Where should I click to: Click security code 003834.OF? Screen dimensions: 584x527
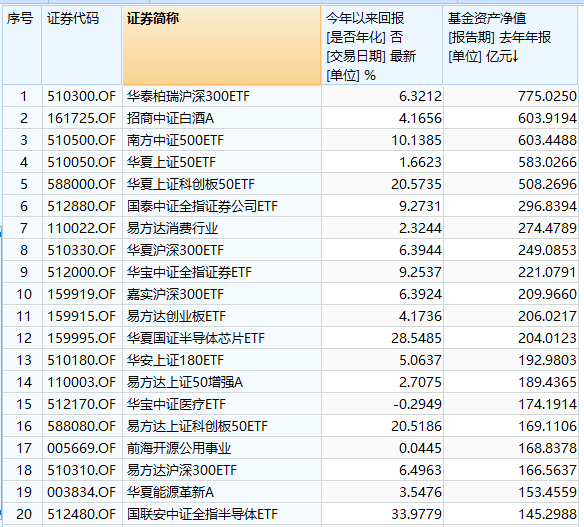(x=82, y=492)
